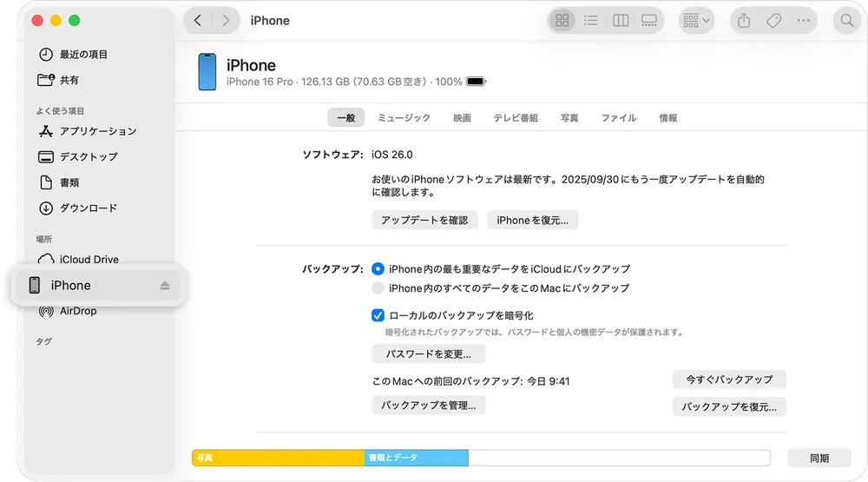Image resolution: width=868 pixels, height=482 pixels.
Task: Switch to the ミュージック tab
Action: [404, 117]
